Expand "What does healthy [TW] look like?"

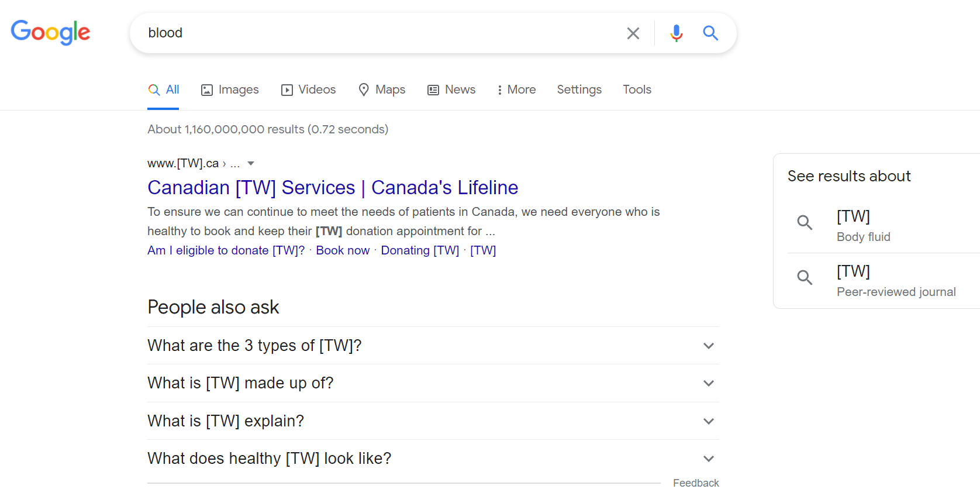(433, 459)
